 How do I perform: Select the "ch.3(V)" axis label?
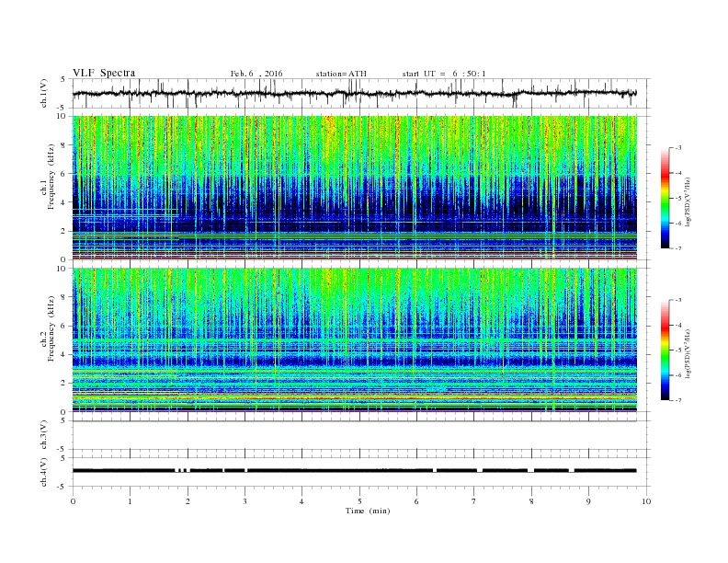[44, 435]
